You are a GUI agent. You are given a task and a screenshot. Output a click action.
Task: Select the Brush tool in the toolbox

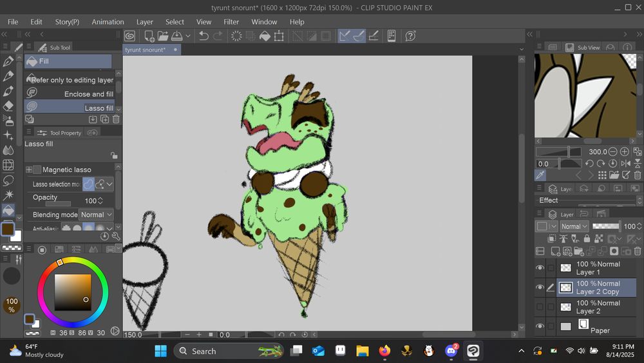(x=8, y=91)
